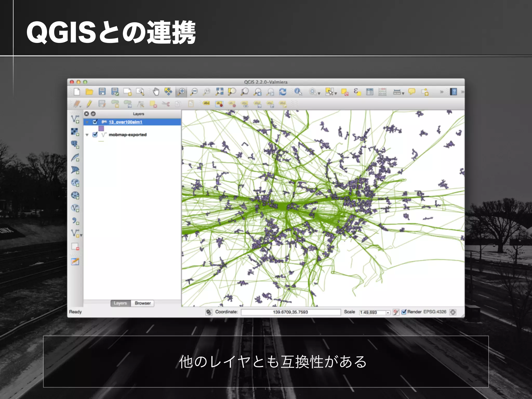Toggle editing with the pencil icon
Screen dimensions: 532x399
[89, 104]
